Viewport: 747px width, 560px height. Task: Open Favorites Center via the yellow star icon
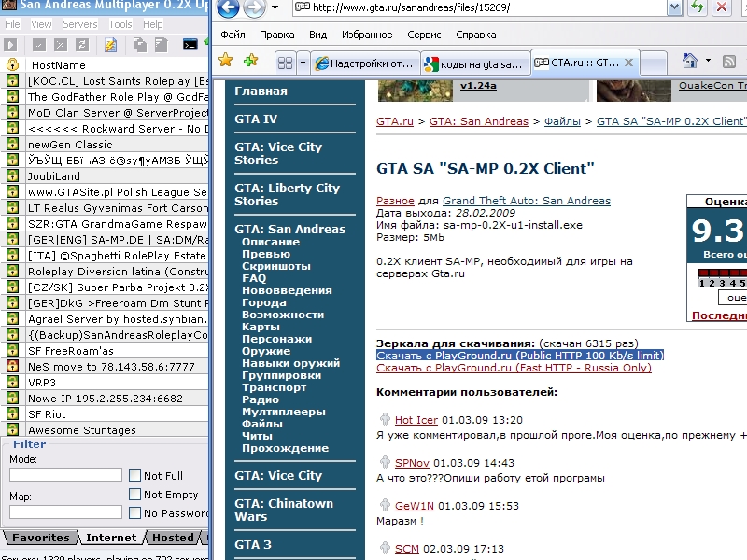coord(225,61)
